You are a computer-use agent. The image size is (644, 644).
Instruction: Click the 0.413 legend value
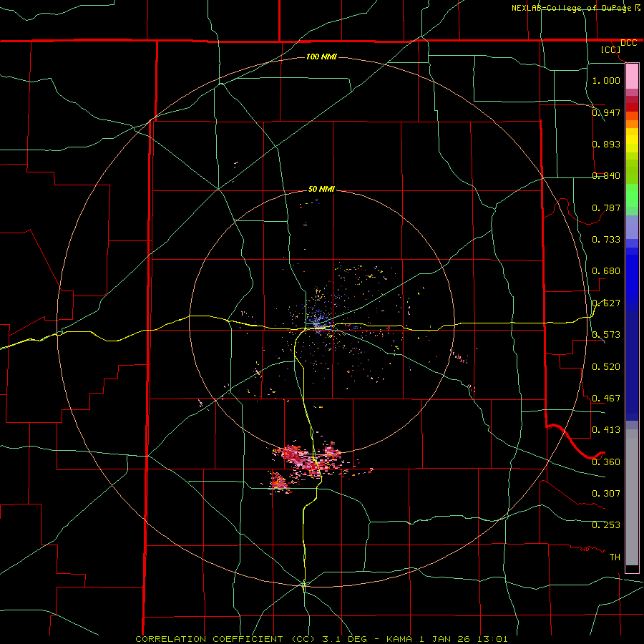pyautogui.click(x=606, y=430)
